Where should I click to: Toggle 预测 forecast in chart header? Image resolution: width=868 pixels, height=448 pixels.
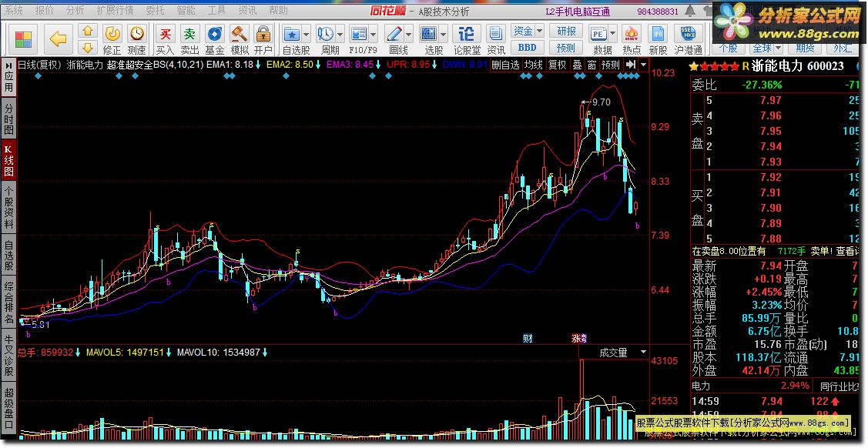pos(611,65)
